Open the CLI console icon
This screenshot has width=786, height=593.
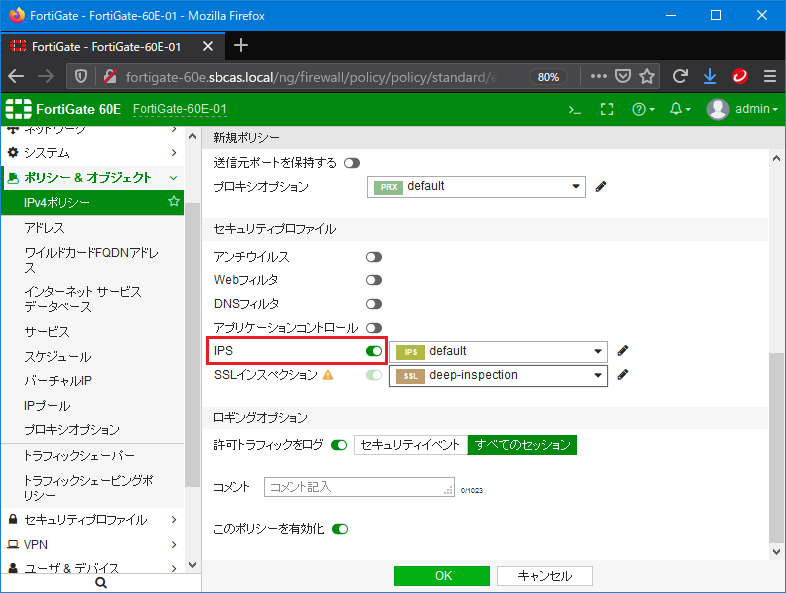pos(574,109)
